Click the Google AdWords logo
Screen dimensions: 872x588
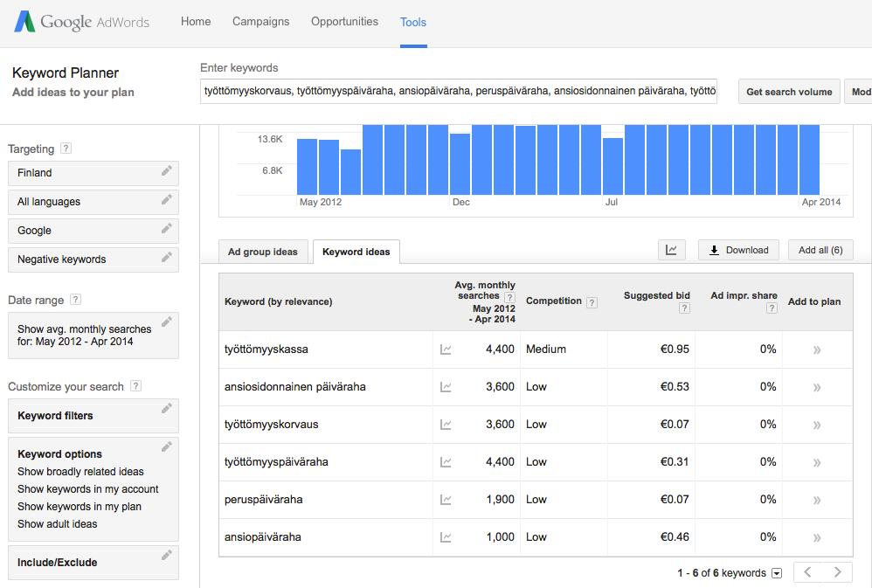[82, 22]
